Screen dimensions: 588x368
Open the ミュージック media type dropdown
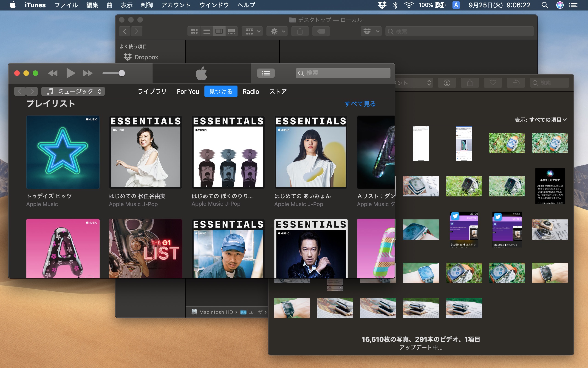(x=73, y=92)
